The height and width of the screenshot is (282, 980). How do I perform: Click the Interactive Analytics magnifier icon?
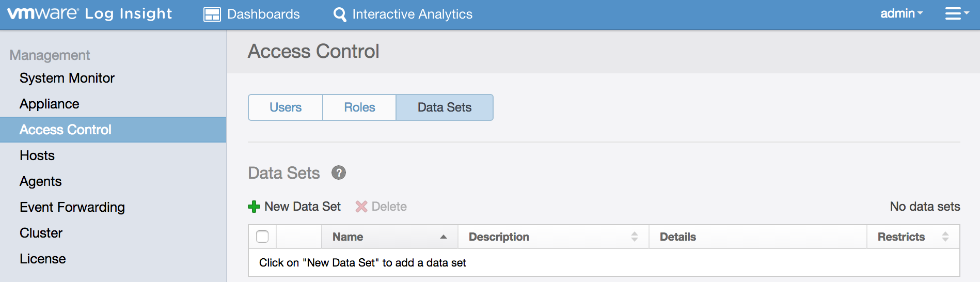point(340,14)
